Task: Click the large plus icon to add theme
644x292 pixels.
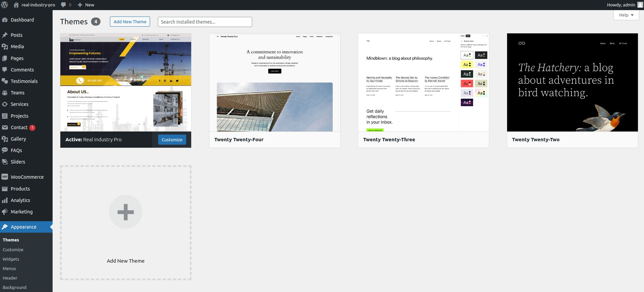Action: (126, 212)
